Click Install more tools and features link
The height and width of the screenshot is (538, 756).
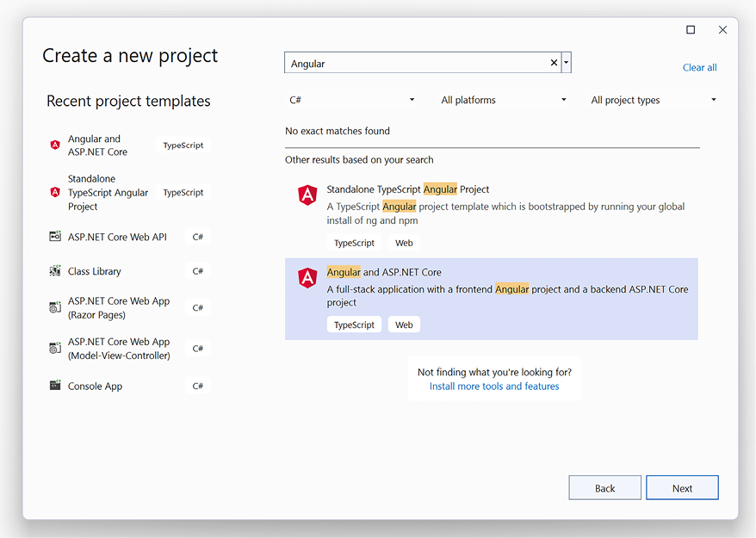coord(494,386)
